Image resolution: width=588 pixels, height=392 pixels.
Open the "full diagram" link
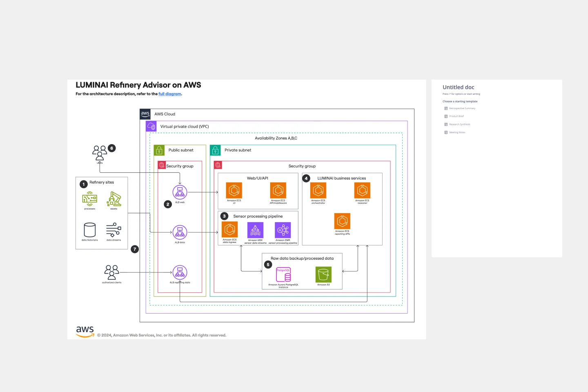(170, 94)
